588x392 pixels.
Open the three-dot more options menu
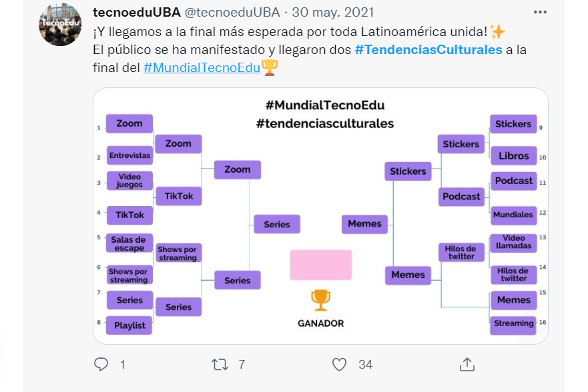coord(540,13)
